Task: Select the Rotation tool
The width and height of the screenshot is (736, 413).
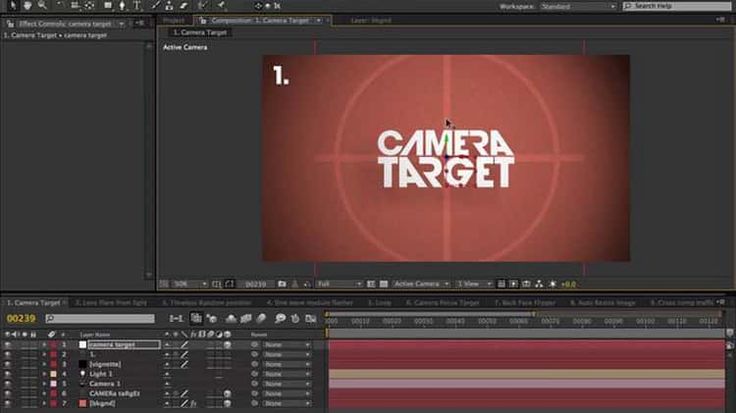Action: 60,6
